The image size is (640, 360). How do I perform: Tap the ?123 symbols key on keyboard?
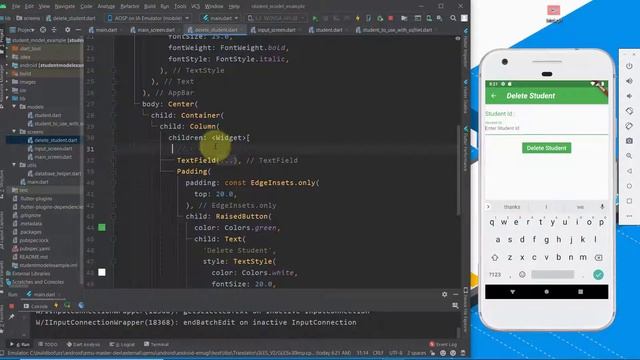[495, 275]
